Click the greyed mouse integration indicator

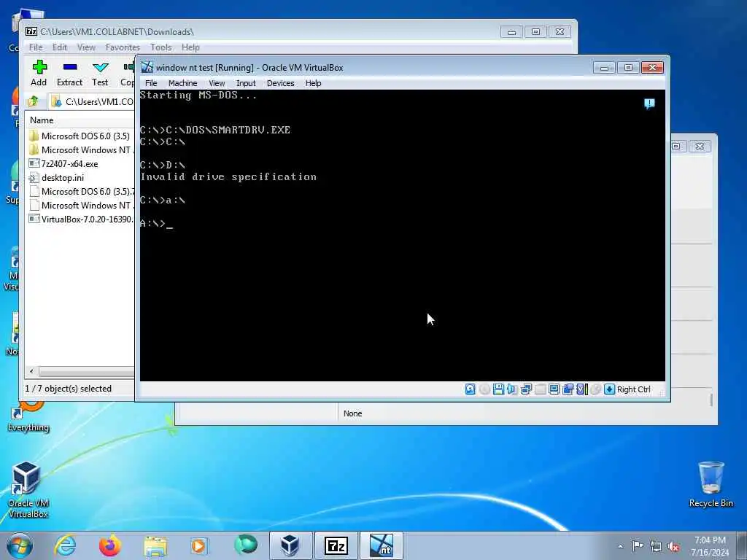pos(595,389)
